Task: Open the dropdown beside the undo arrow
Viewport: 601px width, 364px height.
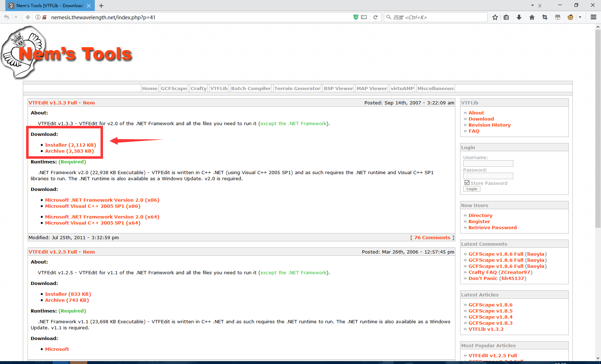Action: point(16,17)
